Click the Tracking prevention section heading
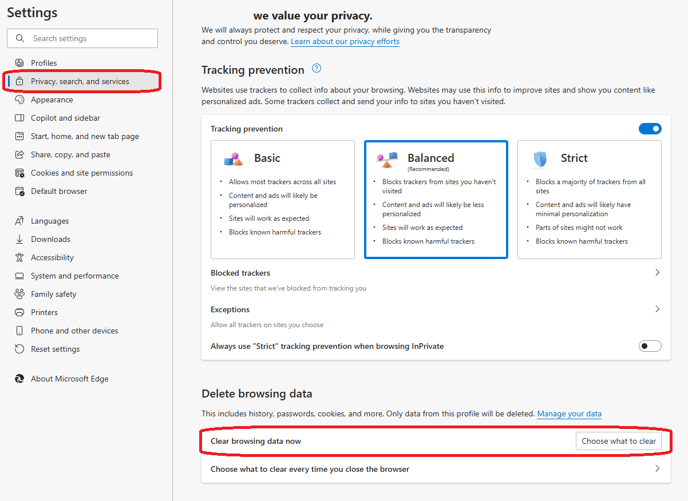This screenshot has height=501, width=688. [x=253, y=70]
